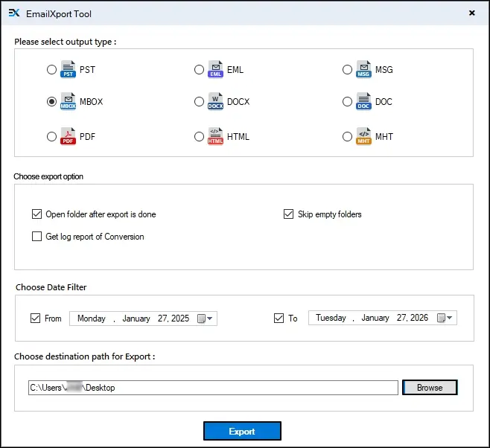This screenshot has height=448, width=490.
Task: Click the To date month 'January'
Action: pyautogui.click(x=375, y=318)
